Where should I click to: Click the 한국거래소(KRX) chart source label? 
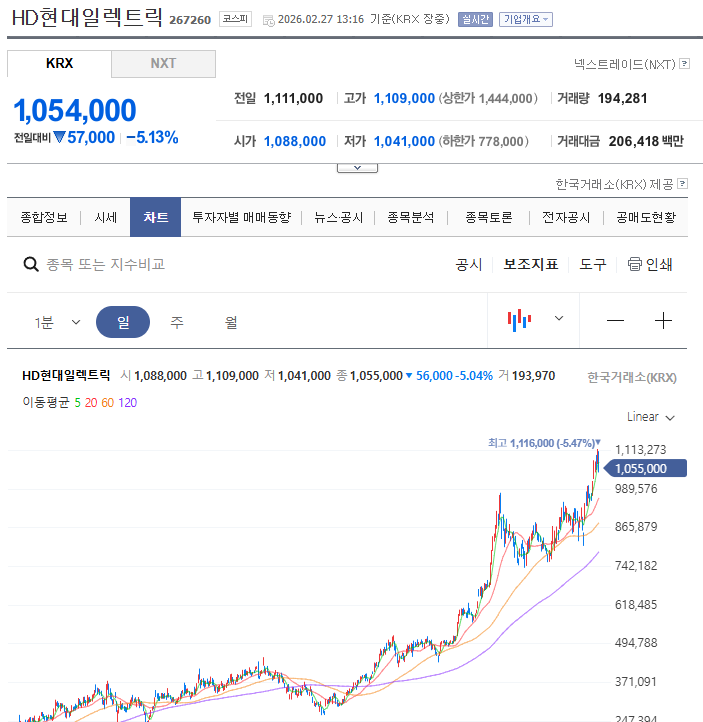[x=632, y=377]
